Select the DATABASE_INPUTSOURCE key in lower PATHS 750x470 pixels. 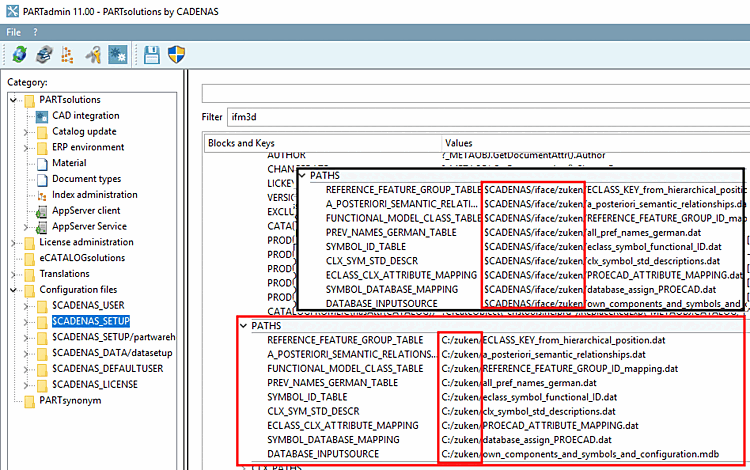(323, 453)
